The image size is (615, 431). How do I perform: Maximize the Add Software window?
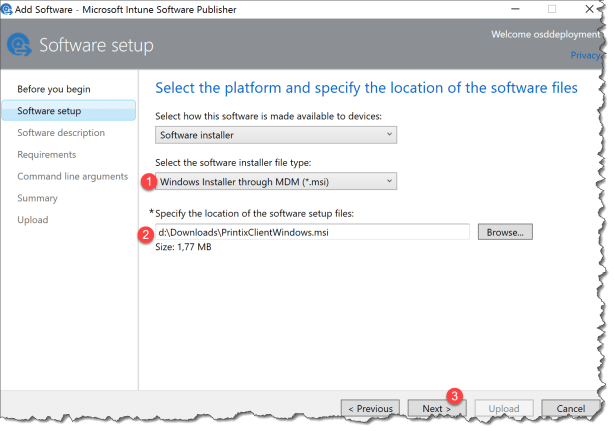(551, 8)
